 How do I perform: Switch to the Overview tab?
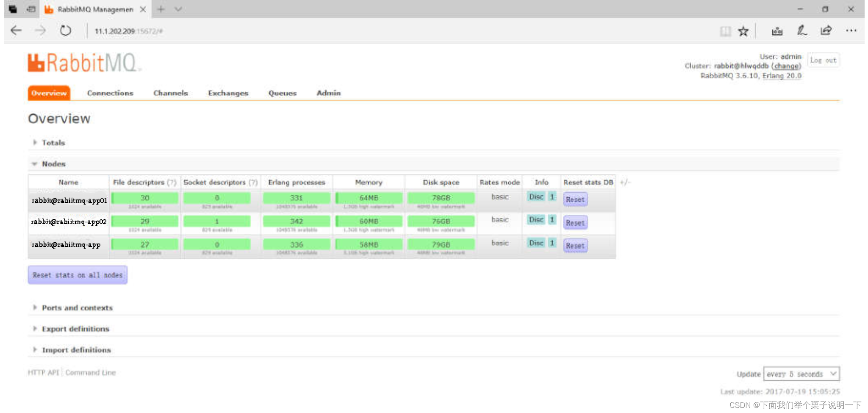tap(49, 93)
